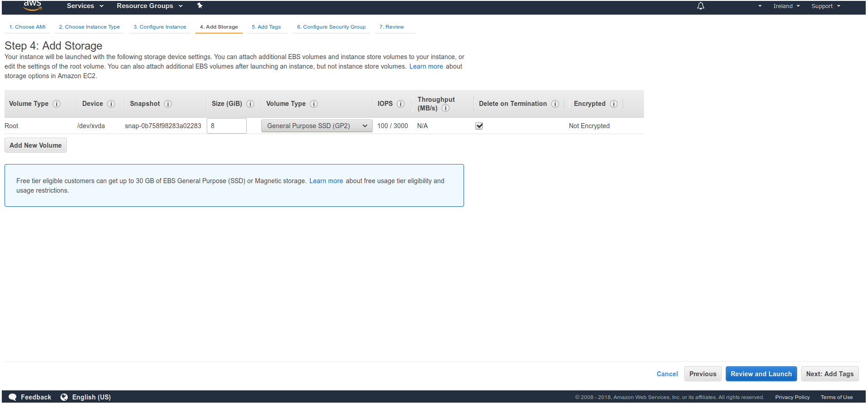The height and width of the screenshot is (404, 868).
Task: Click the AWS logo home icon
Action: [x=32, y=5]
